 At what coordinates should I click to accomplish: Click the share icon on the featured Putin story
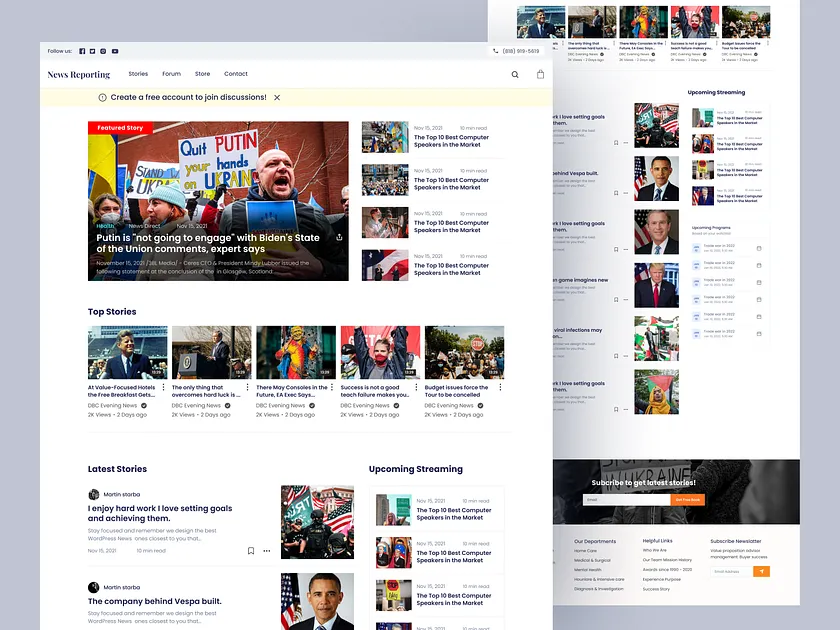pos(339,238)
